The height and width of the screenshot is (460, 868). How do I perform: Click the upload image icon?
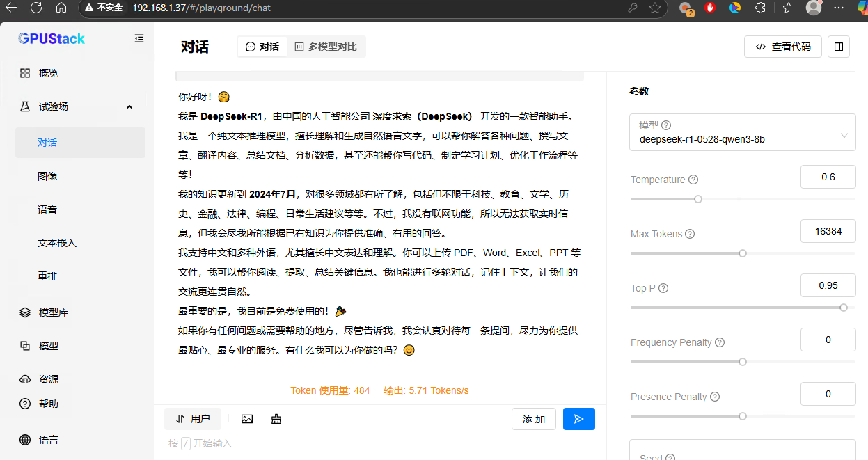tap(247, 419)
